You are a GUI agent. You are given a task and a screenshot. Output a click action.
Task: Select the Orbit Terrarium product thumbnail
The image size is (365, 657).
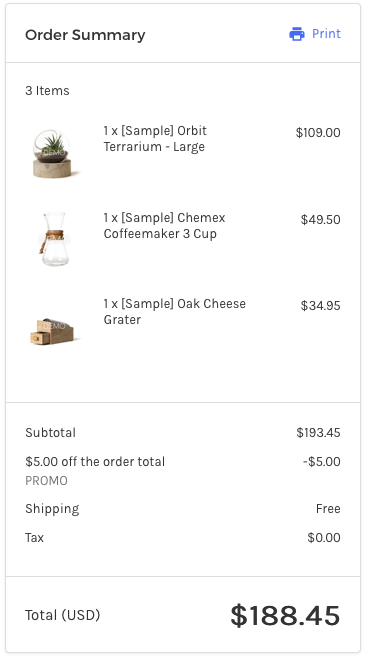click(52, 154)
